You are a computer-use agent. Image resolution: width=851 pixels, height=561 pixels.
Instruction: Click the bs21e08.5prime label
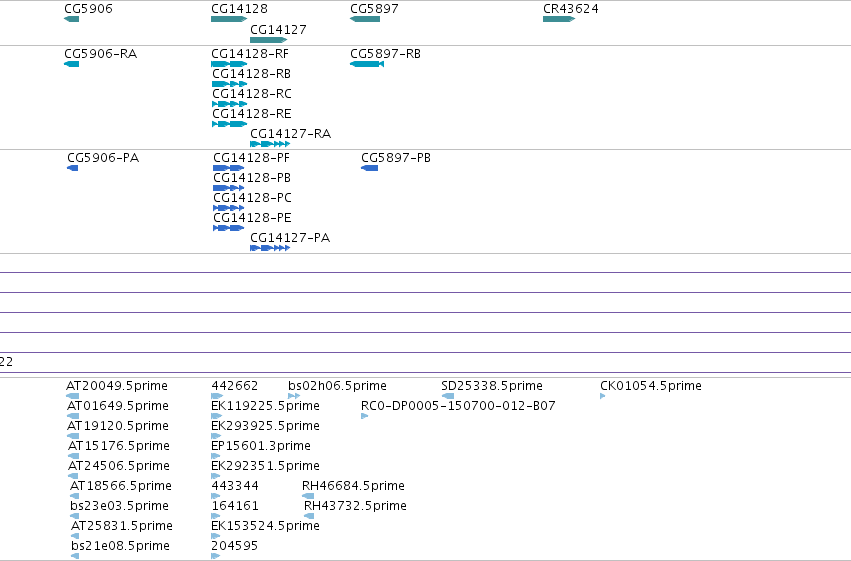[120, 546]
